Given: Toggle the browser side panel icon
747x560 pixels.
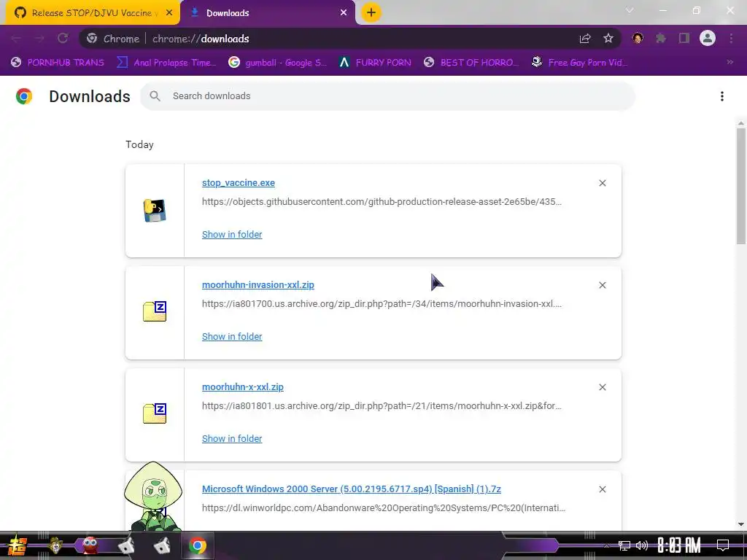Looking at the screenshot, I should point(684,39).
